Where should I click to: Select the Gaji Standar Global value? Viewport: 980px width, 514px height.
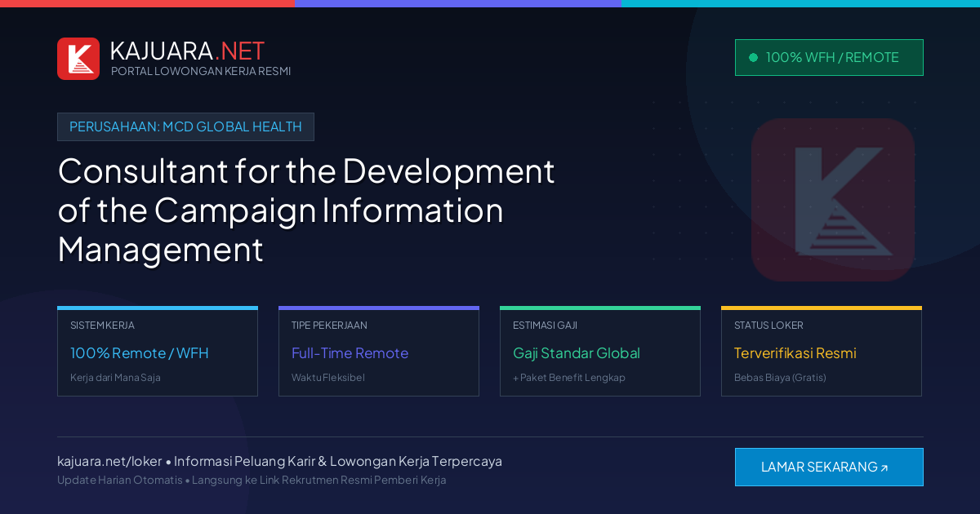pyautogui.click(x=577, y=353)
